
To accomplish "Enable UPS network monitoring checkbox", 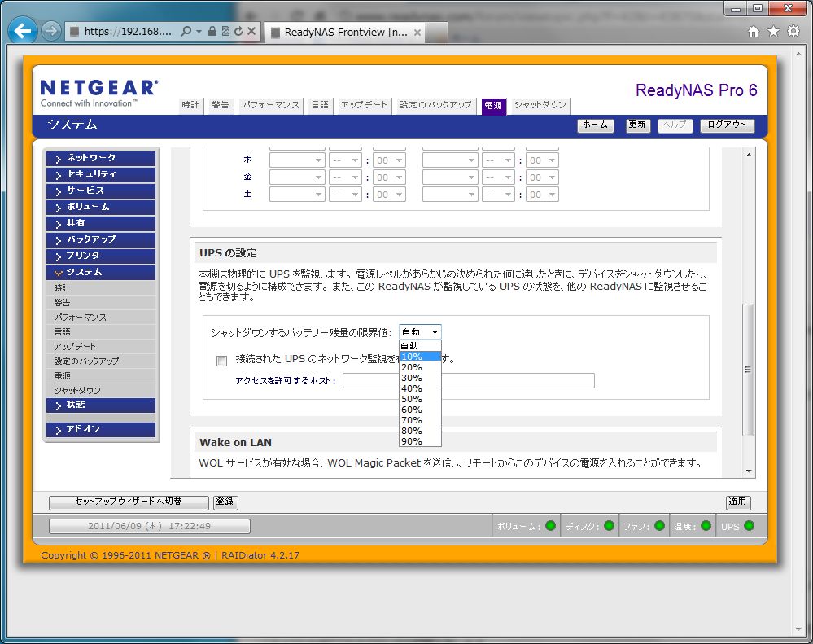I will (x=221, y=361).
